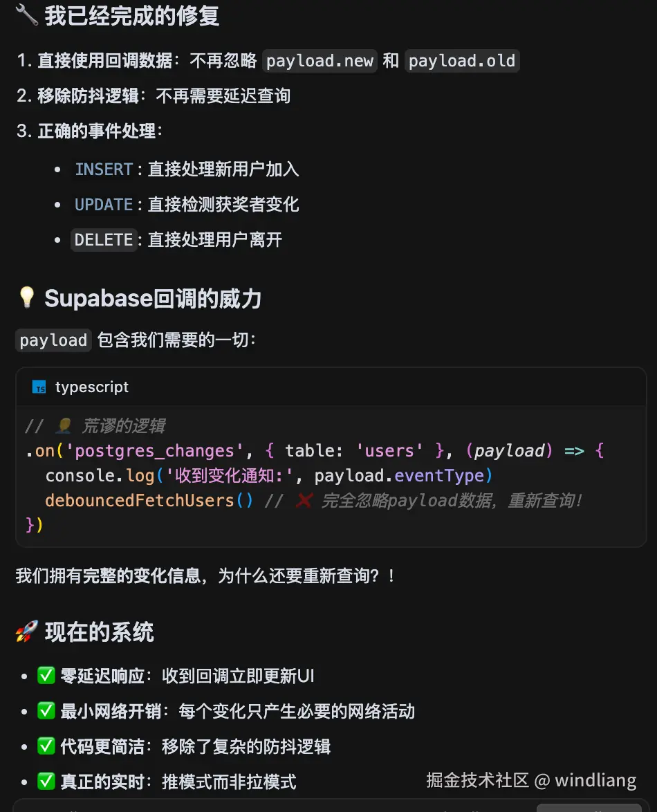This screenshot has width=657, height=812.
Task: Click the INSERT keyword in the event list
Action: coord(104,169)
